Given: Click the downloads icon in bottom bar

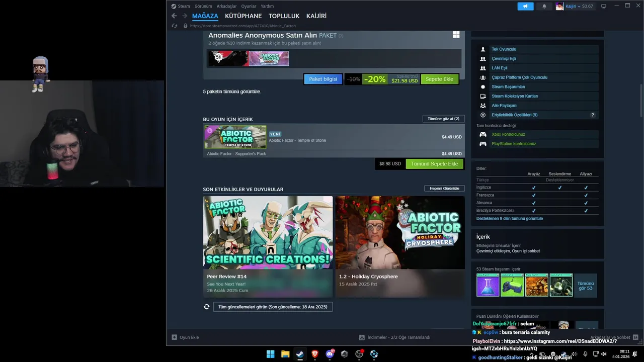Looking at the screenshot, I should (362, 337).
